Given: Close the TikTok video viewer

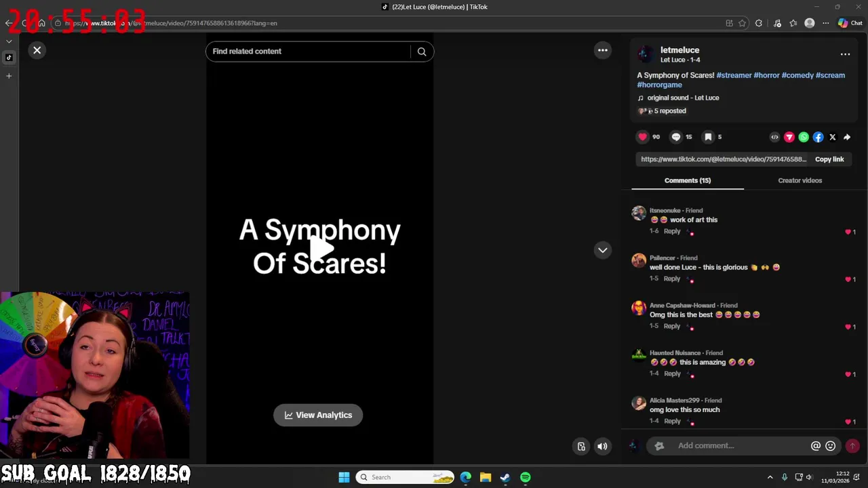Looking at the screenshot, I should click(x=37, y=50).
